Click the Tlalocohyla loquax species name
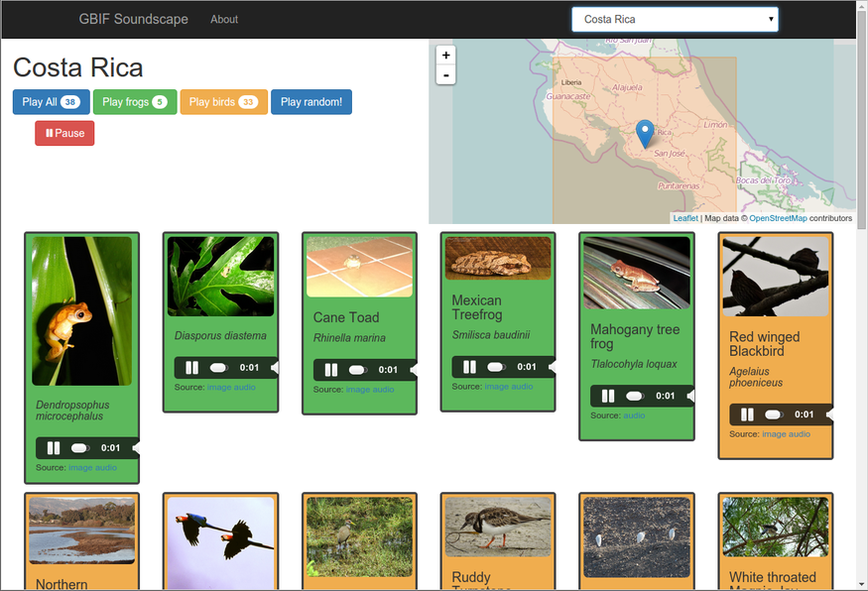The width and height of the screenshot is (868, 591). [x=634, y=364]
